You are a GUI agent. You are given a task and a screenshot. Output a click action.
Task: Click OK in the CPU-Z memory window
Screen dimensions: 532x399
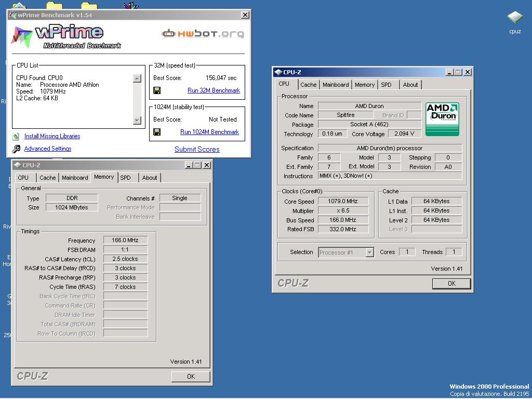[x=191, y=376]
